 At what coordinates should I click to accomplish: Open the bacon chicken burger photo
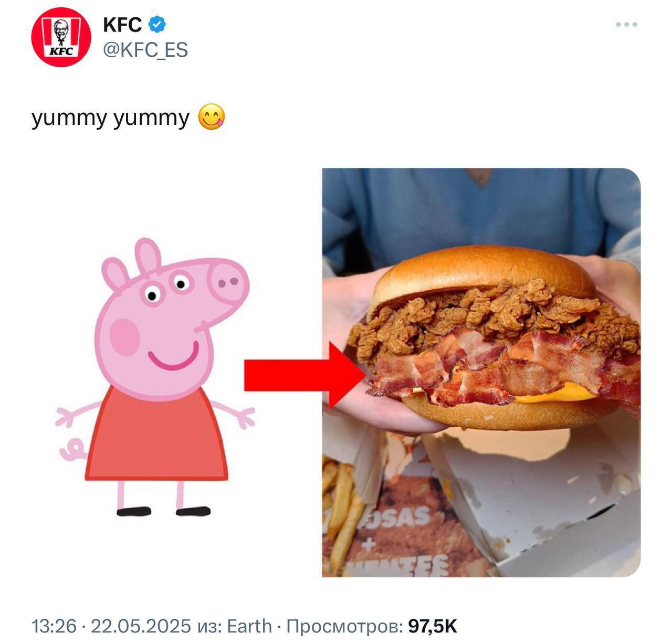click(x=481, y=373)
